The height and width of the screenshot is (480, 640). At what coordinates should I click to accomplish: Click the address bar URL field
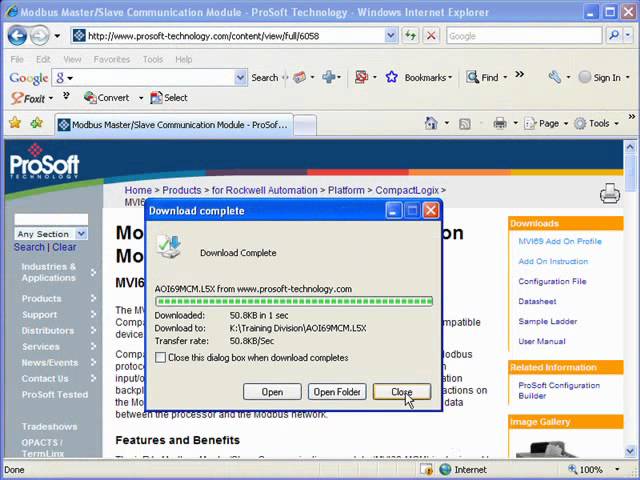pos(229,36)
